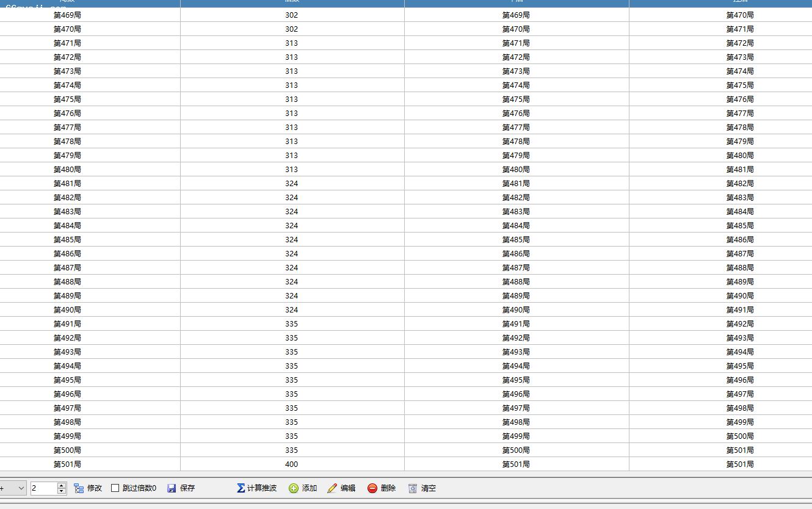
Task: Toggle the 跳过倍数0 checkbox
Action: click(x=115, y=488)
